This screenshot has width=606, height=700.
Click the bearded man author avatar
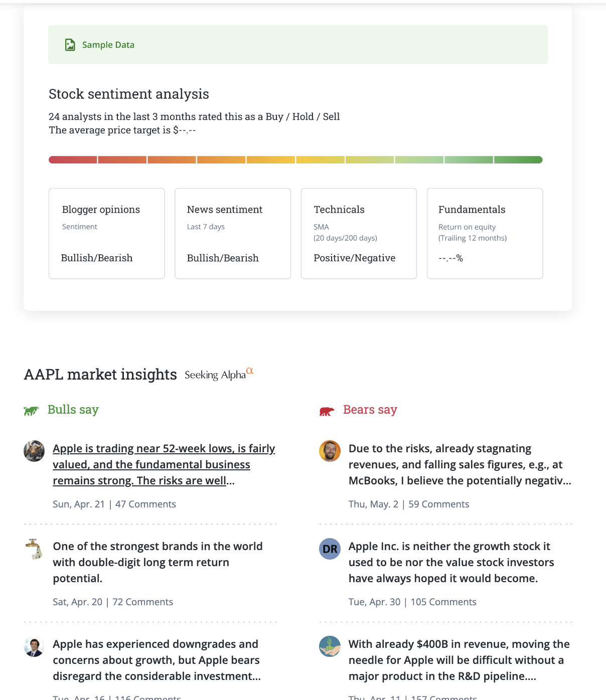click(330, 451)
